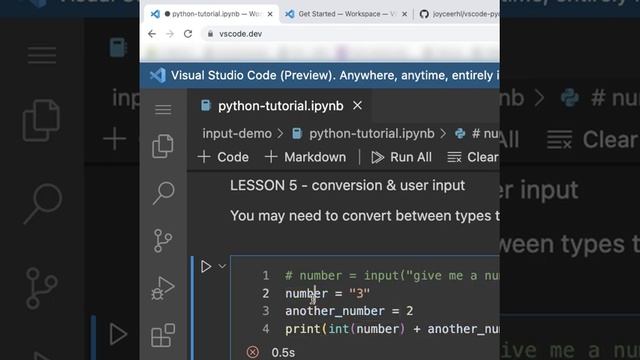Click the play button in blurred background cell
Screen dimensions: 640x360
(x=118, y=334)
